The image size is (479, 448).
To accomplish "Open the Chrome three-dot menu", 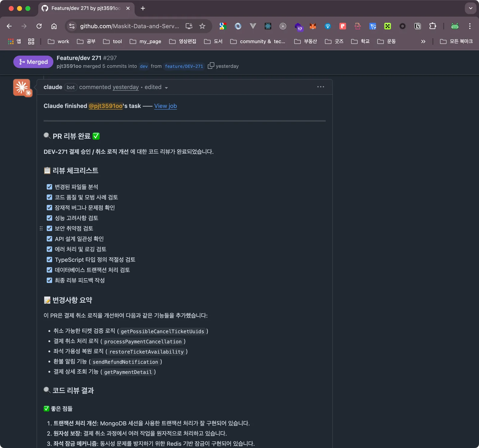I will point(470,26).
